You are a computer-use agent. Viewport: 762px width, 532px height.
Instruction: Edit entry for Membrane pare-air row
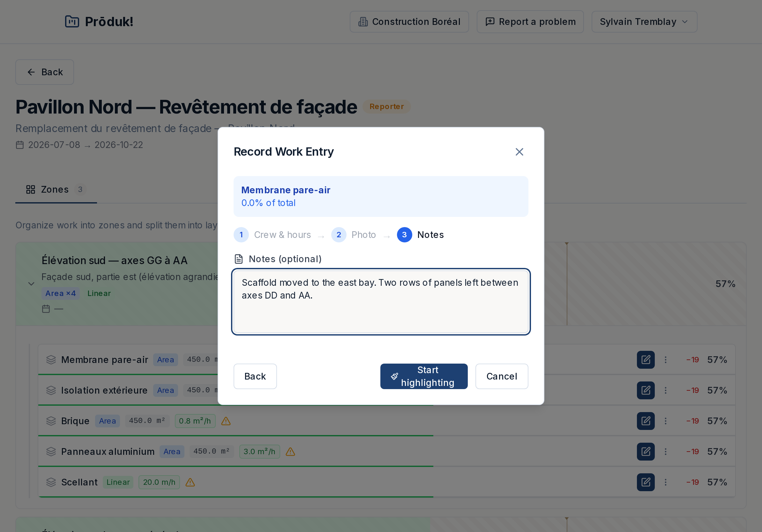[646, 359]
